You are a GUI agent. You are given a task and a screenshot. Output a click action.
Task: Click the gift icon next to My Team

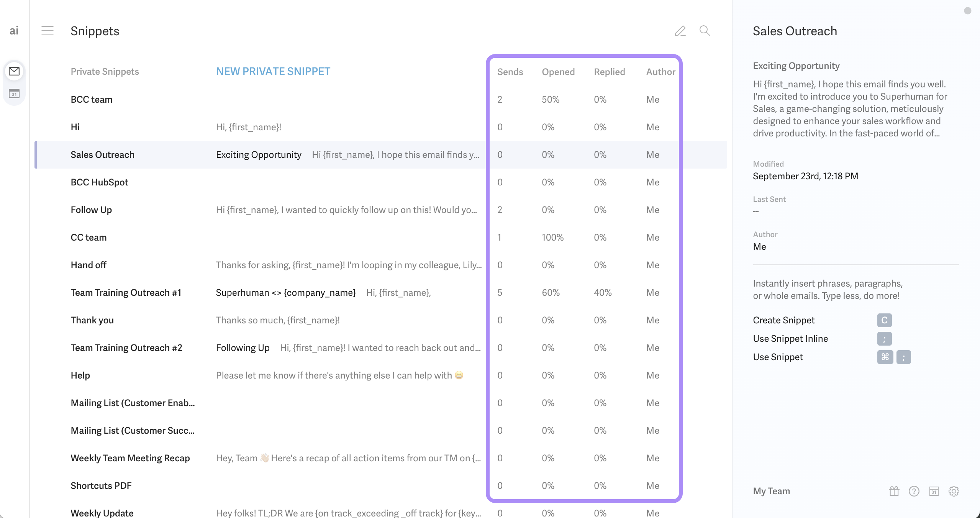pyautogui.click(x=894, y=491)
